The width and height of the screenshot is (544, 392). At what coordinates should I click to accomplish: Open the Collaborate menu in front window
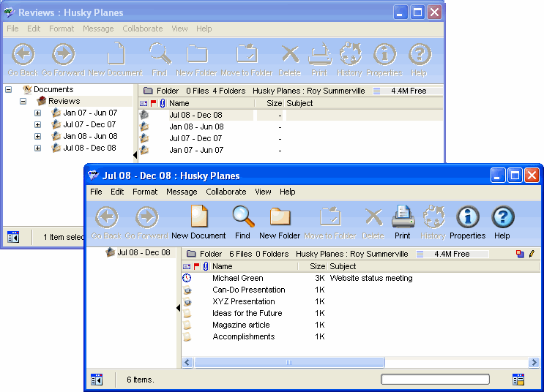226,192
